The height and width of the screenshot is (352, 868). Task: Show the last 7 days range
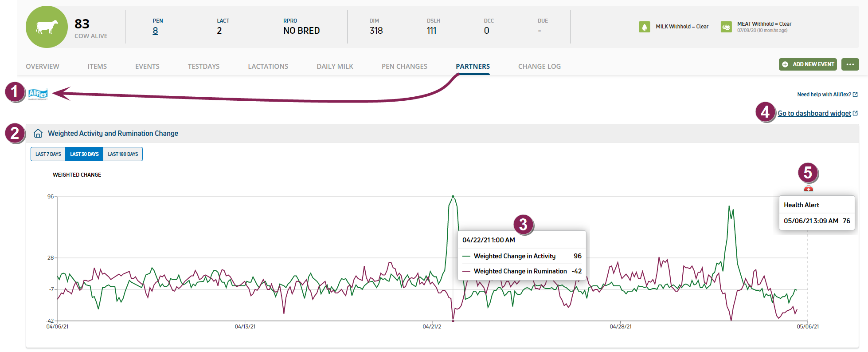48,154
